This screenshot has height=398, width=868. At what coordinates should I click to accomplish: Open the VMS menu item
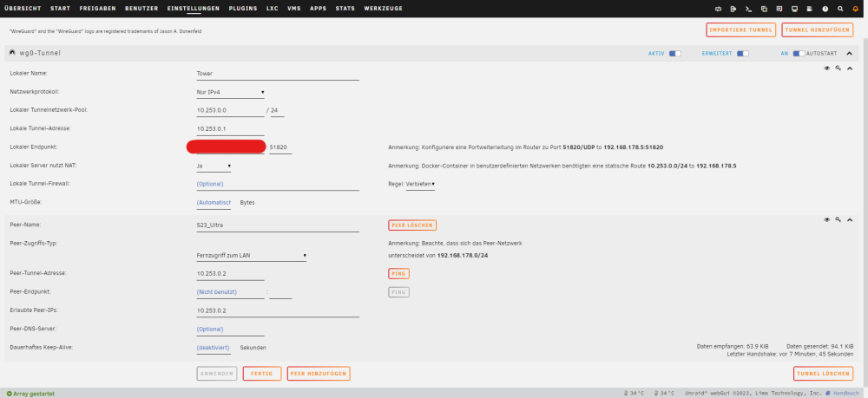(x=294, y=9)
